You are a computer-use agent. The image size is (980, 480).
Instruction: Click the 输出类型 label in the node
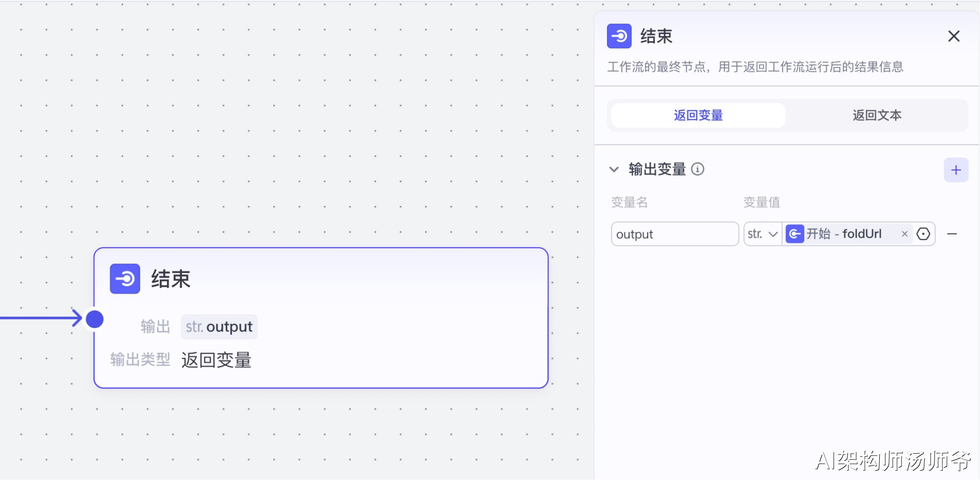pyautogui.click(x=140, y=360)
